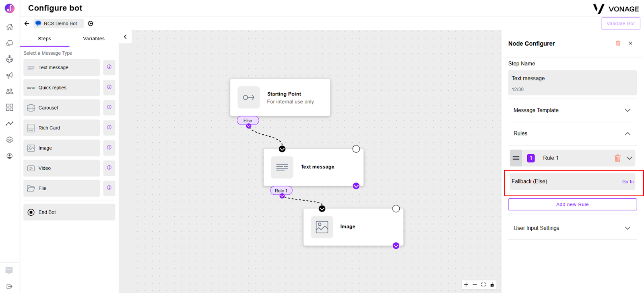Select the Steps tab
The width and height of the screenshot is (644, 293).
click(x=45, y=39)
